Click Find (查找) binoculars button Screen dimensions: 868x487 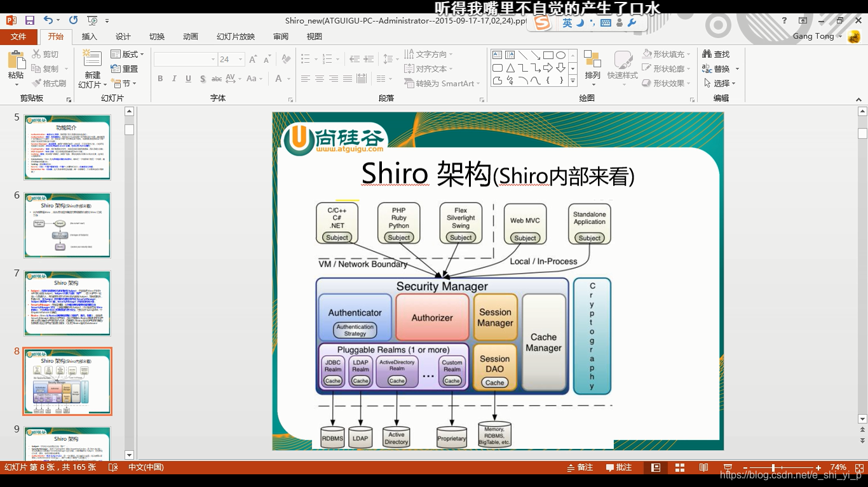point(716,54)
